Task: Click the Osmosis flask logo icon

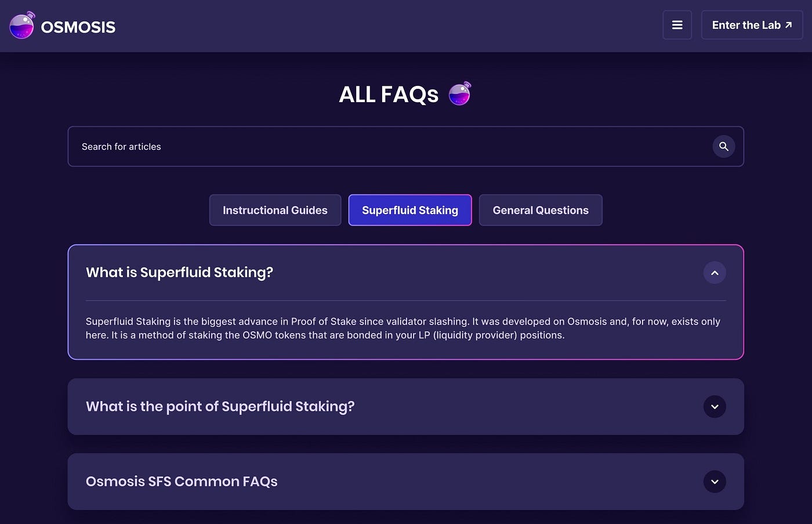Action: (x=22, y=26)
